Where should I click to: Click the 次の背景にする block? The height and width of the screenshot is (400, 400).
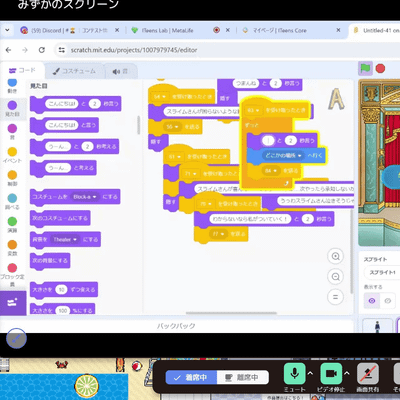(50, 260)
